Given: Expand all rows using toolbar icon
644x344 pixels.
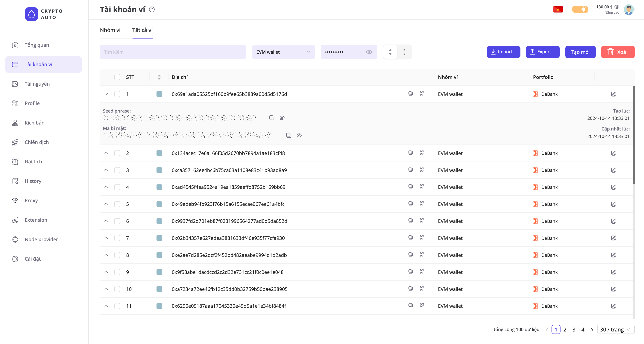Looking at the screenshot, I should pyautogui.click(x=404, y=52).
